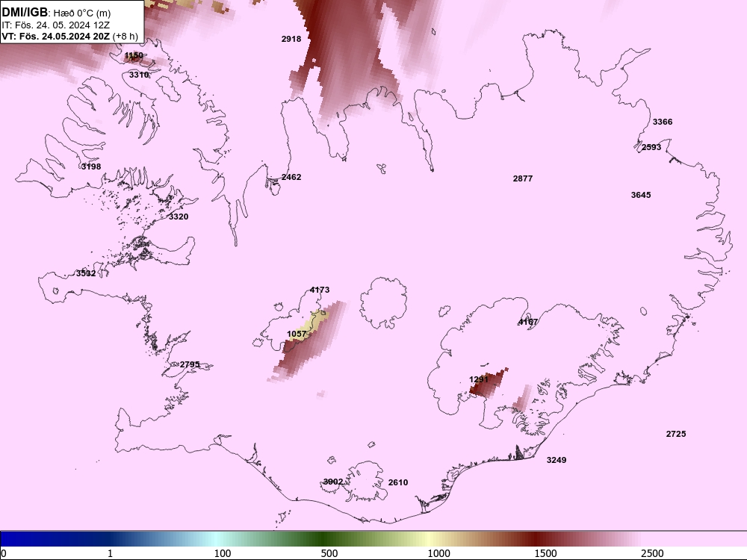Click the IT initial time line

(x=55, y=25)
